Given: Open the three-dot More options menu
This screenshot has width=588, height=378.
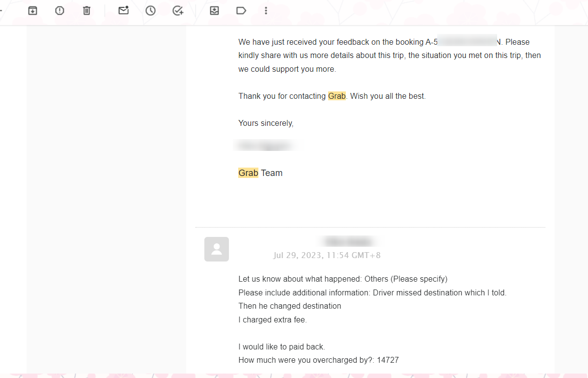Looking at the screenshot, I should click(266, 10).
